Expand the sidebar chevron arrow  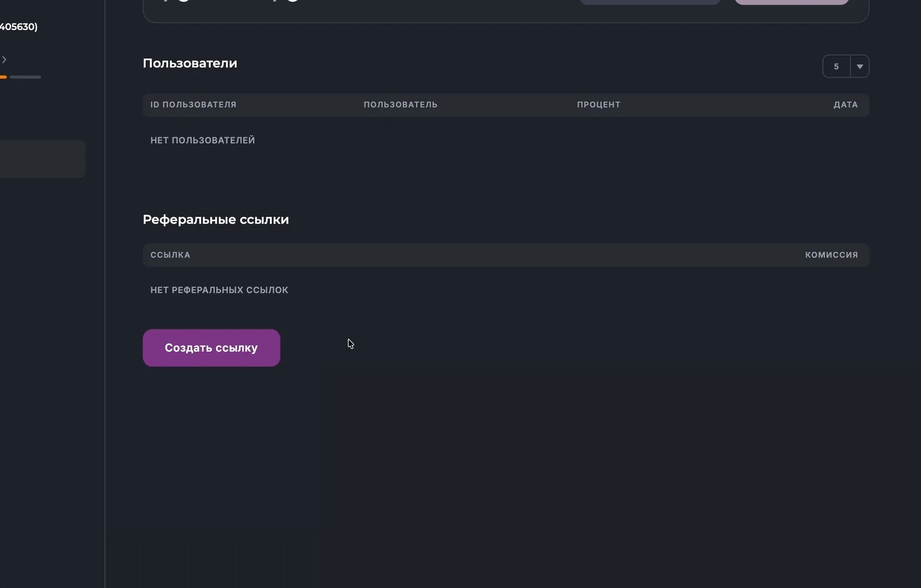[x=4, y=59]
